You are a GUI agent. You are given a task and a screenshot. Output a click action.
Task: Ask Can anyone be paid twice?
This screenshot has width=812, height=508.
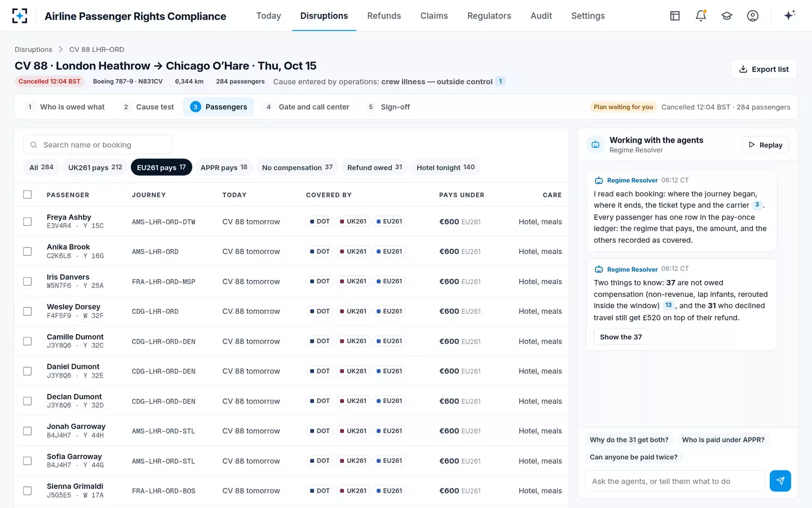tap(634, 457)
